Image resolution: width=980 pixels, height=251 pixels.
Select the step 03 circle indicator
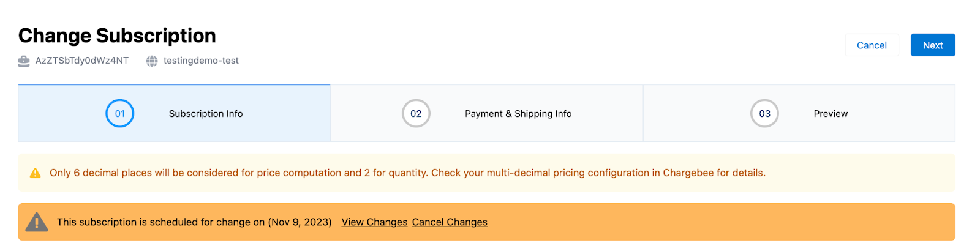pyautogui.click(x=764, y=113)
